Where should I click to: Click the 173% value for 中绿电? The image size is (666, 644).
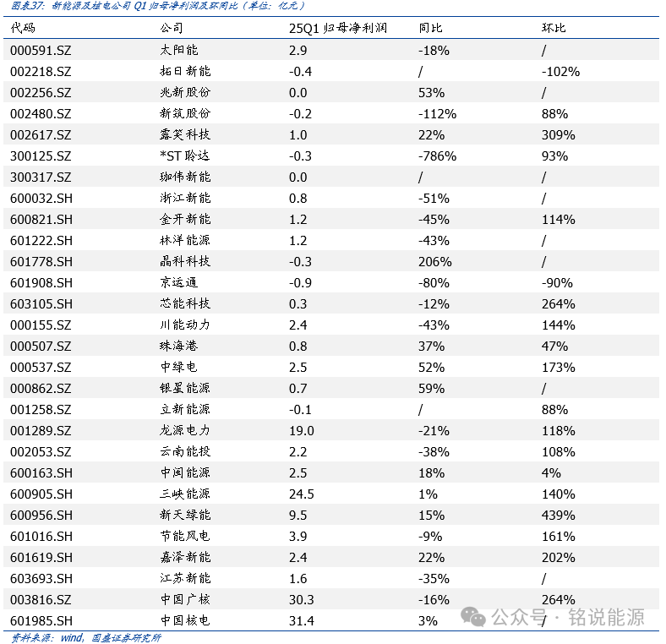point(559,368)
